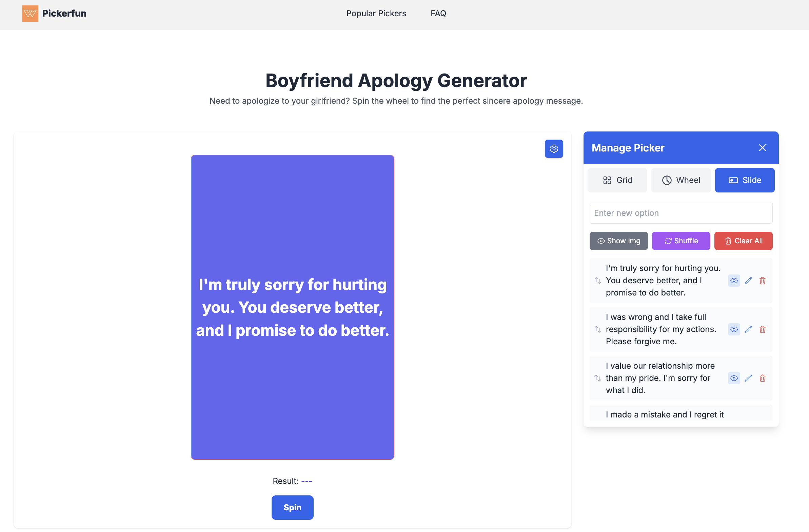Clear All options from the picker
Image resolution: width=809 pixels, height=532 pixels.
coord(744,241)
